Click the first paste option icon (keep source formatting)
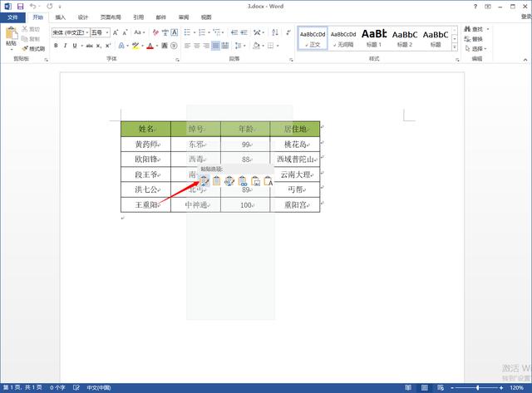 click(x=204, y=181)
